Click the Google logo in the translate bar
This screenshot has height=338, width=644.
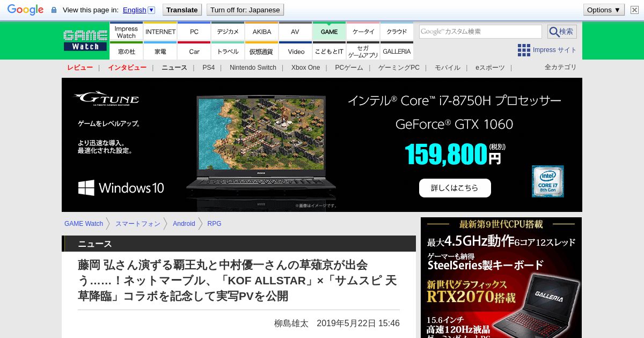(25, 10)
